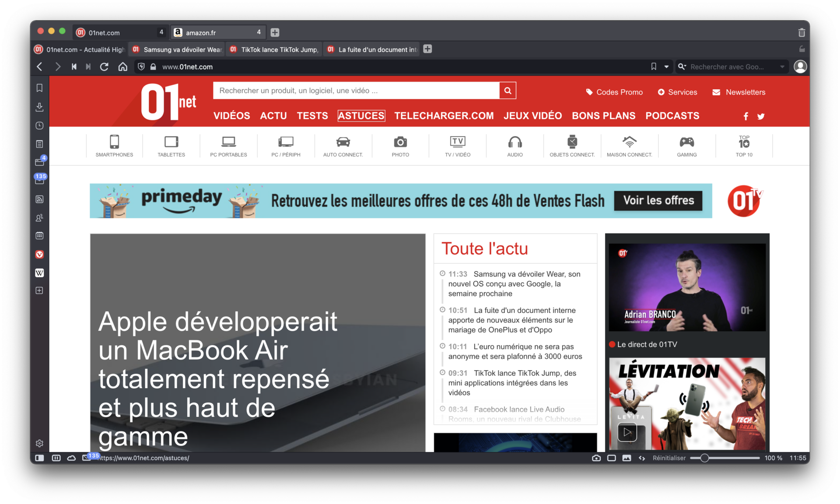Reload the current page
This screenshot has width=840, height=504.
pyautogui.click(x=104, y=66)
